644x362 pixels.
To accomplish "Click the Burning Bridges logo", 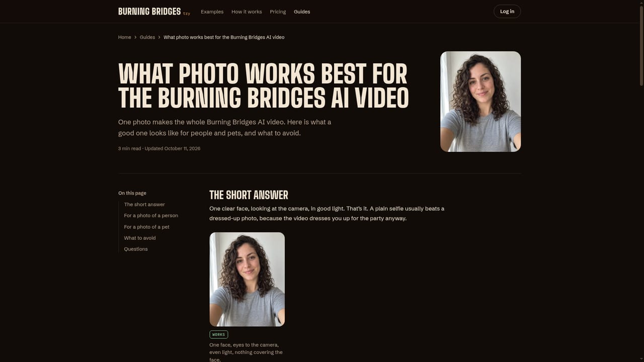I will (x=154, y=12).
